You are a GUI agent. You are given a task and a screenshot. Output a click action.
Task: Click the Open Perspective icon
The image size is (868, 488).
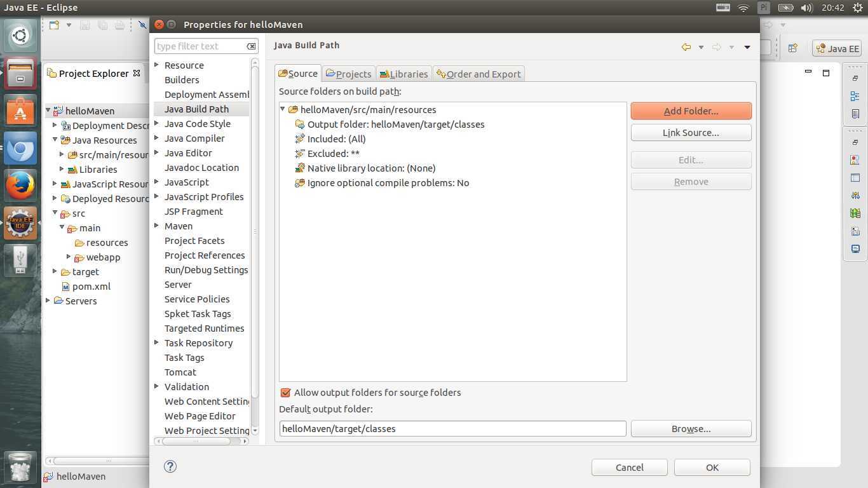click(x=792, y=48)
